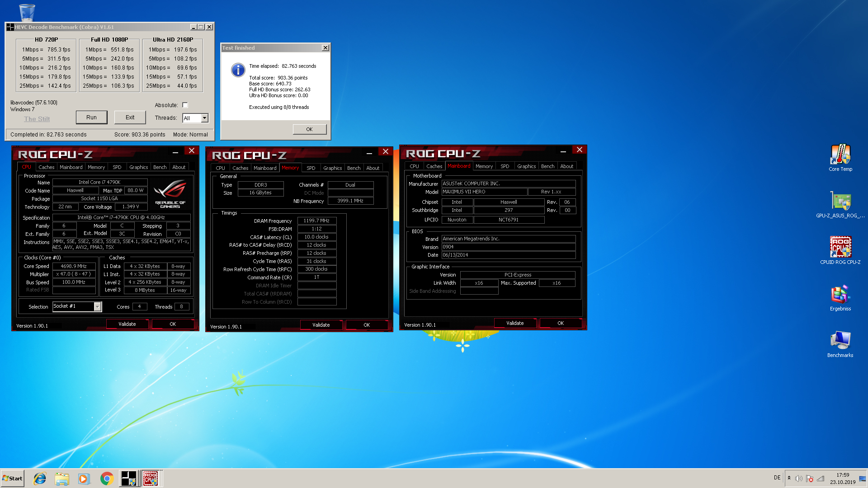The image size is (868, 488).
Task: Click the HEVC benchmark window title icon
Action: point(10,27)
